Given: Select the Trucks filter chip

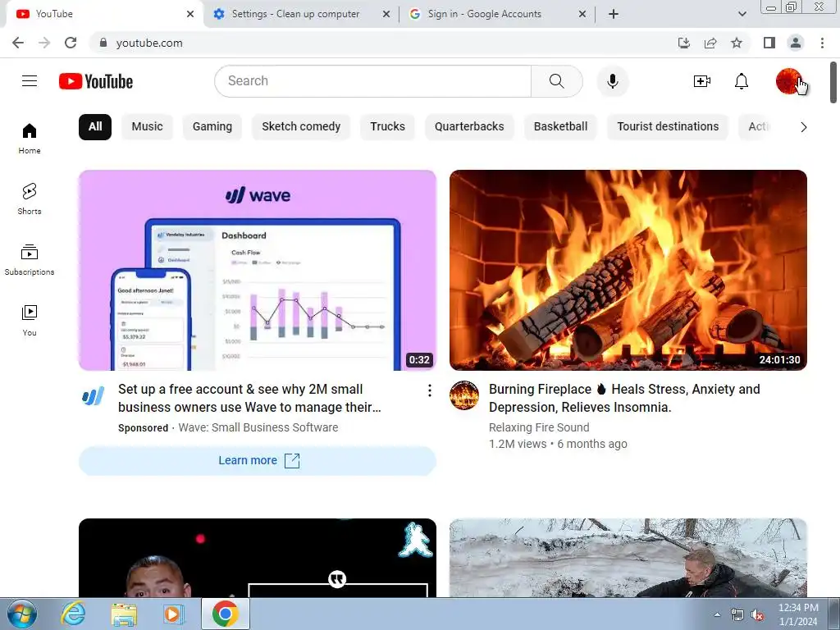Looking at the screenshot, I should click(387, 127).
